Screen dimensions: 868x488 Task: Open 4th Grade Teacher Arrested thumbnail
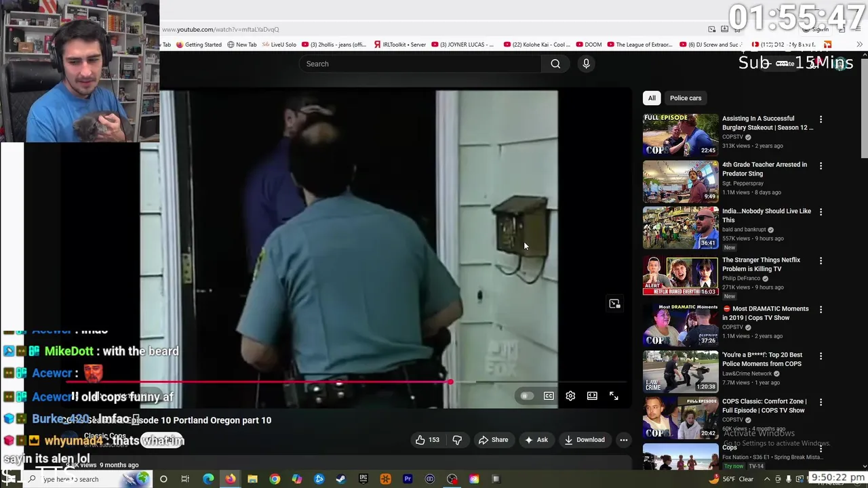click(680, 181)
